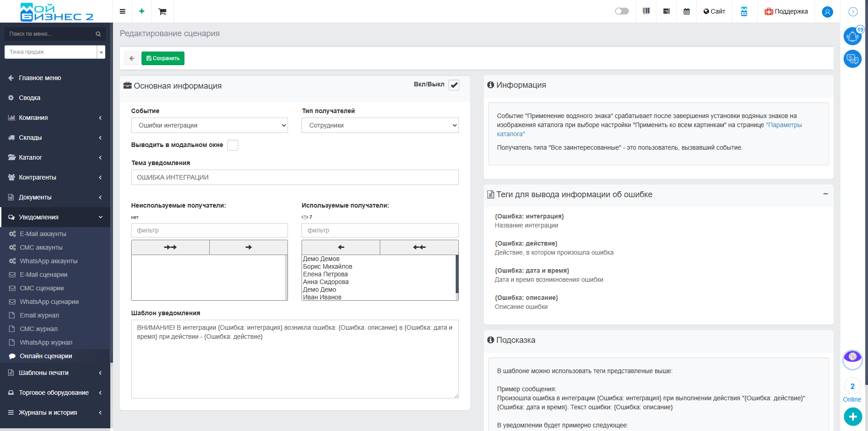Click the green plus icon in top bar

pos(142,11)
